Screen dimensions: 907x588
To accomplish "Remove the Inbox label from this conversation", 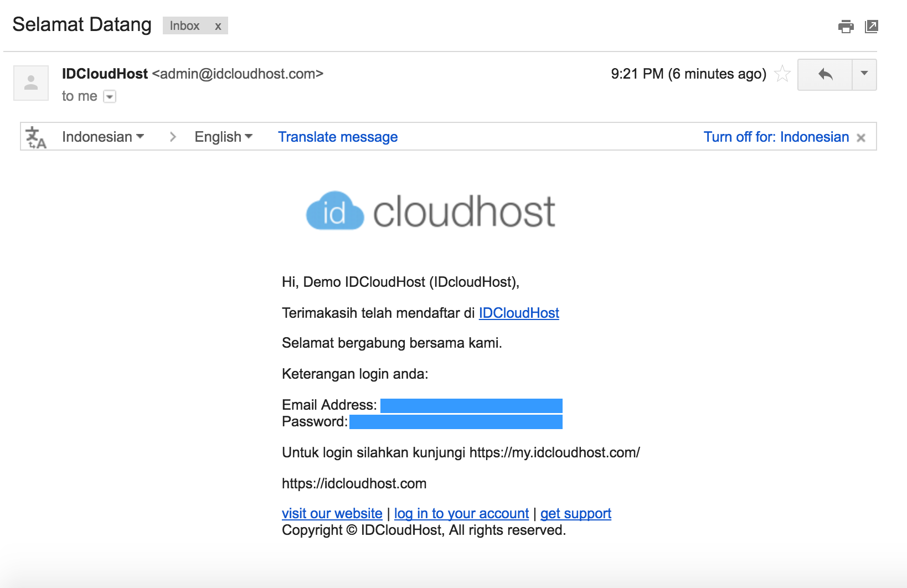I will pyautogui.click(x=218, y=25).
